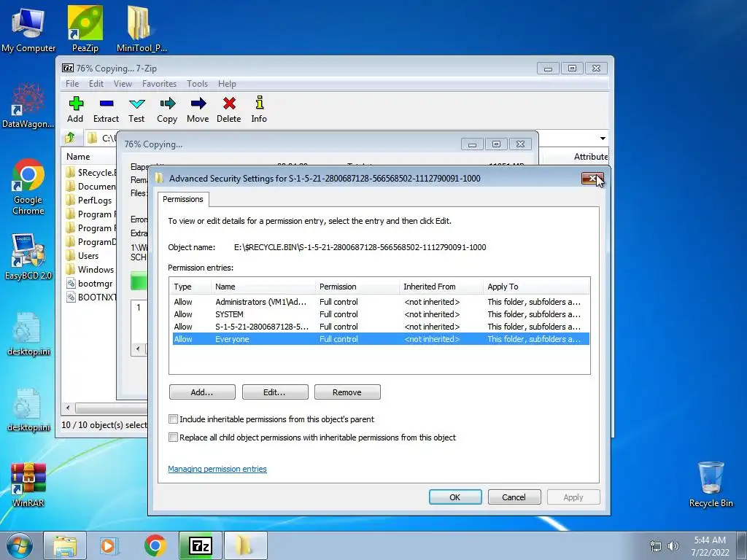Select My Computer desktop icon

(x=28, y=29)
